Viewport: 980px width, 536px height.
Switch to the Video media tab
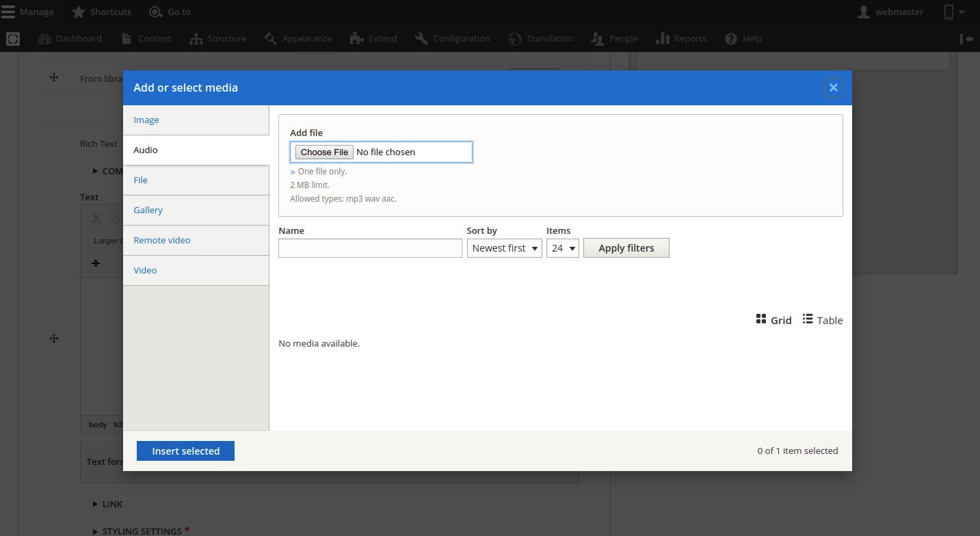click(x=196, y=270)
